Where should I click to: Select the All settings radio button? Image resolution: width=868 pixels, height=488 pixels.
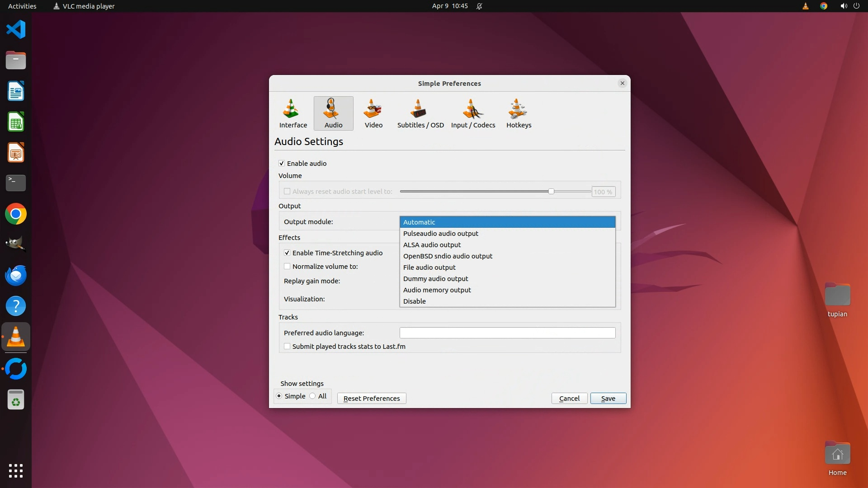(x=313, y=396)
